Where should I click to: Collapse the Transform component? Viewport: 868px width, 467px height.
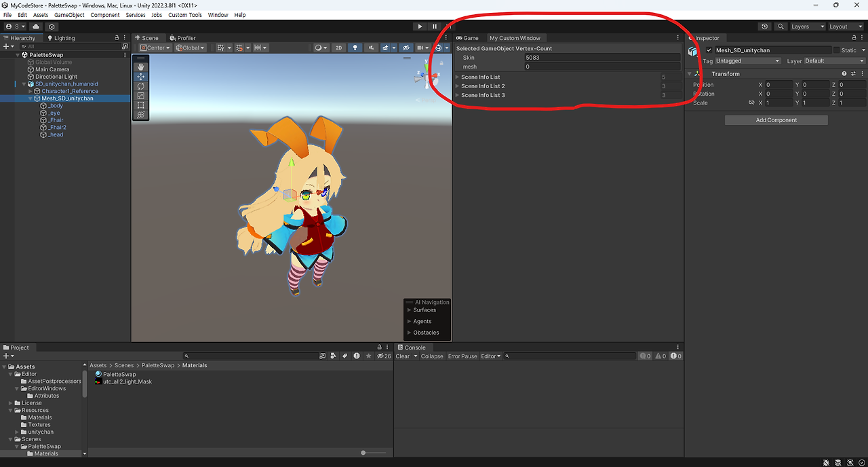click(690, 73)
